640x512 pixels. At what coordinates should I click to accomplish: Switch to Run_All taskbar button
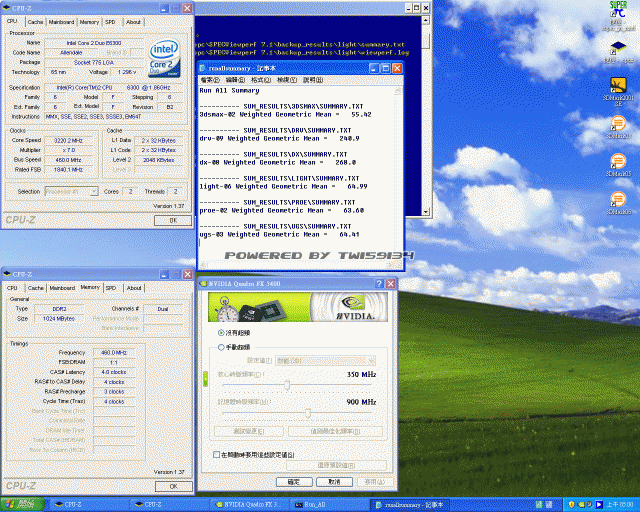point(329,505)
